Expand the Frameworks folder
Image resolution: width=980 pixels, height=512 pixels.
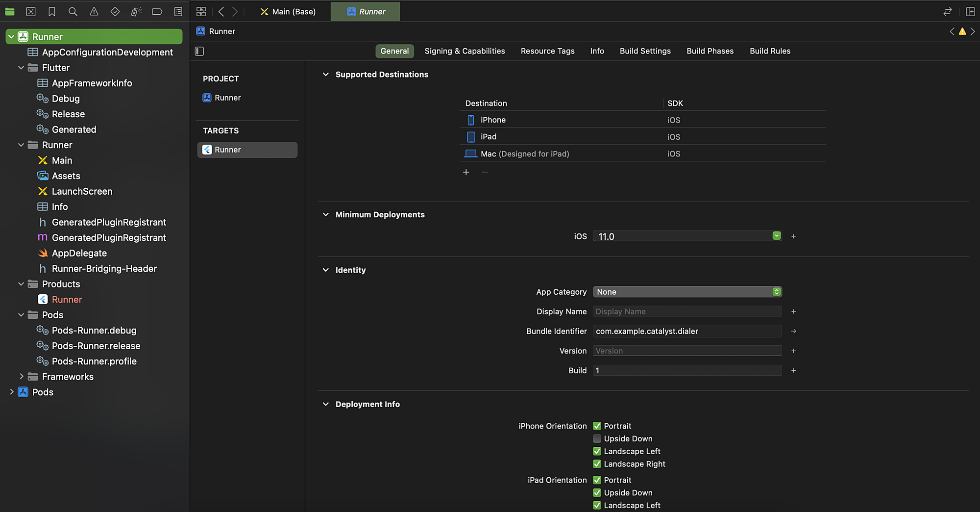coord(21,377)
